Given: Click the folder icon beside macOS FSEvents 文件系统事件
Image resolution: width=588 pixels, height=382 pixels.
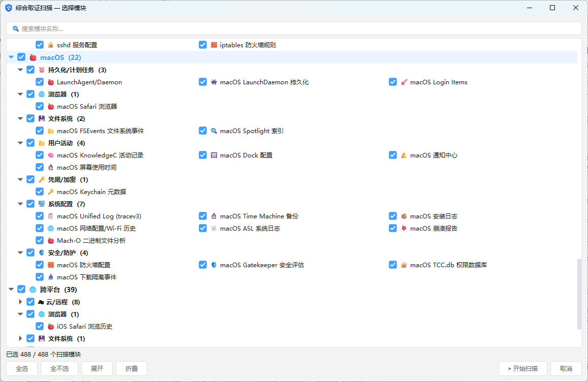Looking at the screenshot, I should (x=51, y=131).
